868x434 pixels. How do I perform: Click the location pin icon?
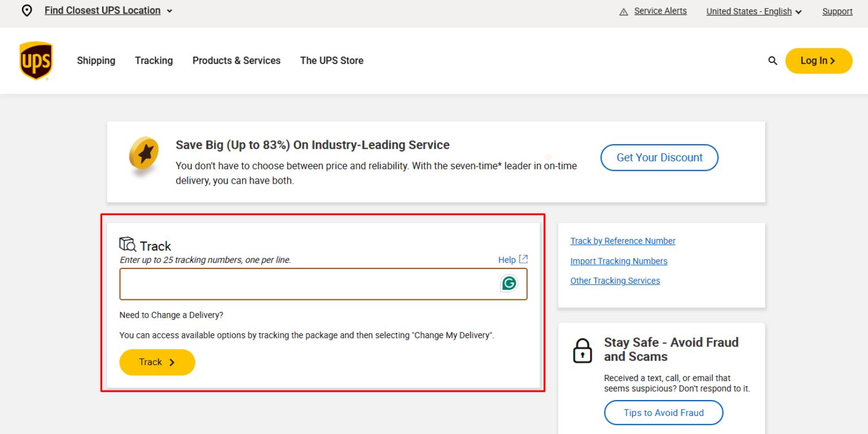point(27,11)
